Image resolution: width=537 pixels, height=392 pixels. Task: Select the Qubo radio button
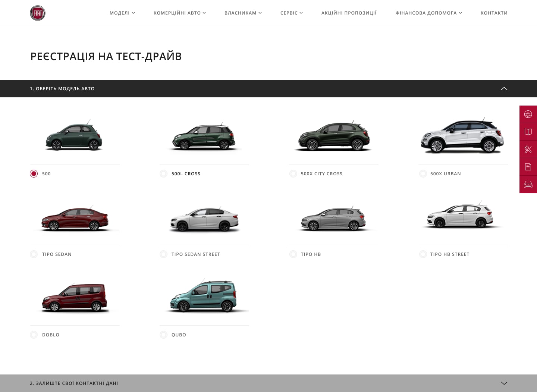[x=163, y=335]
